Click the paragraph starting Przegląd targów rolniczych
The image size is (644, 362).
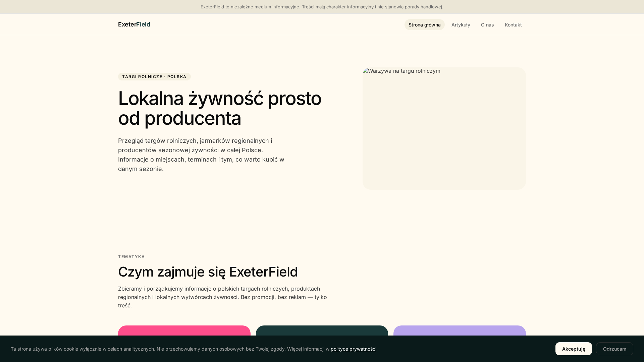201,155
